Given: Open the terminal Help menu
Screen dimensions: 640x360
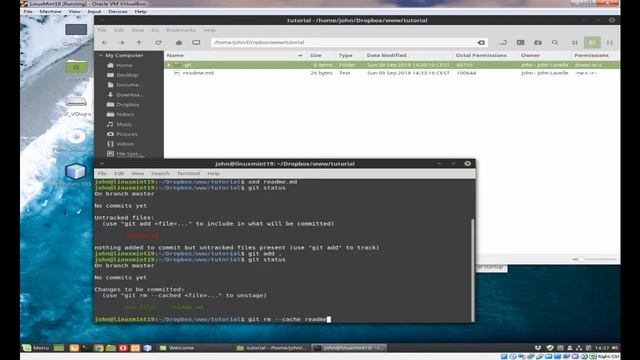Looking at the screenshot, I should tap(213, 173).
